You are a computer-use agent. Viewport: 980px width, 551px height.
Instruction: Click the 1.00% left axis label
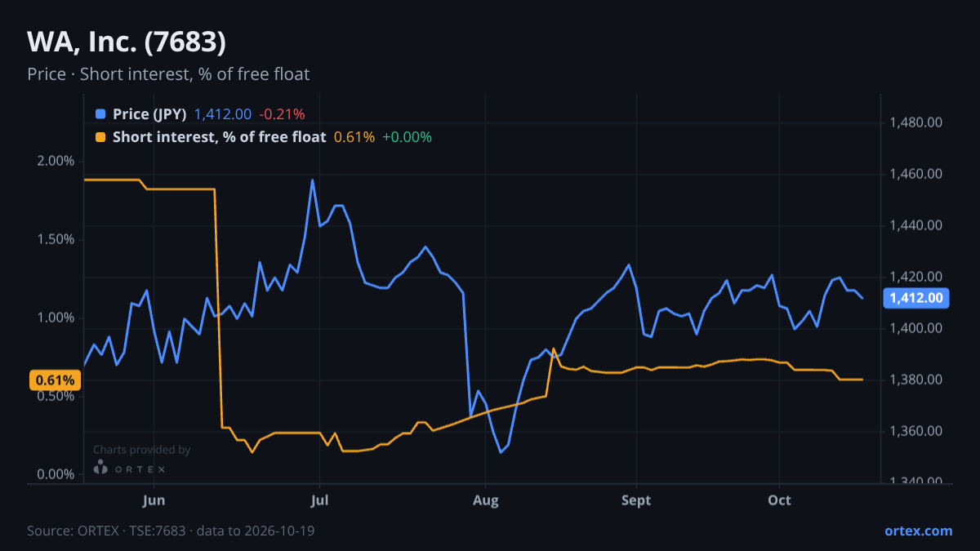click(x=56, y=318)
